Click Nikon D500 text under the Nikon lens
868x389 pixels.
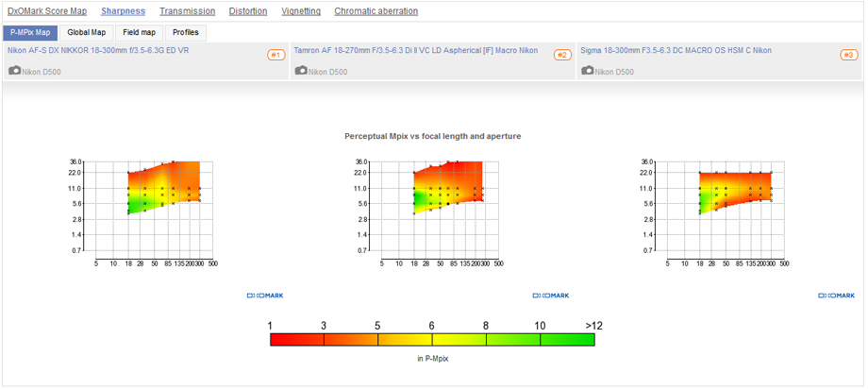tap(42, 72)
